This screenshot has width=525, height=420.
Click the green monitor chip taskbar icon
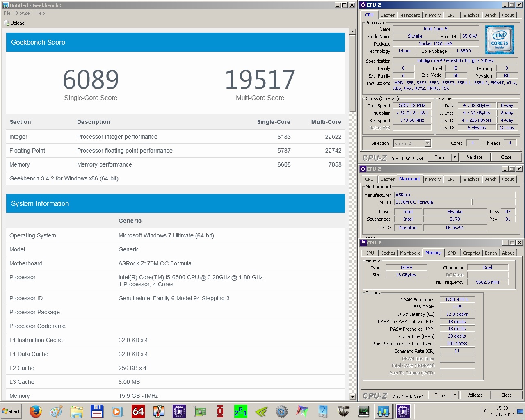[x=364, y=411]
